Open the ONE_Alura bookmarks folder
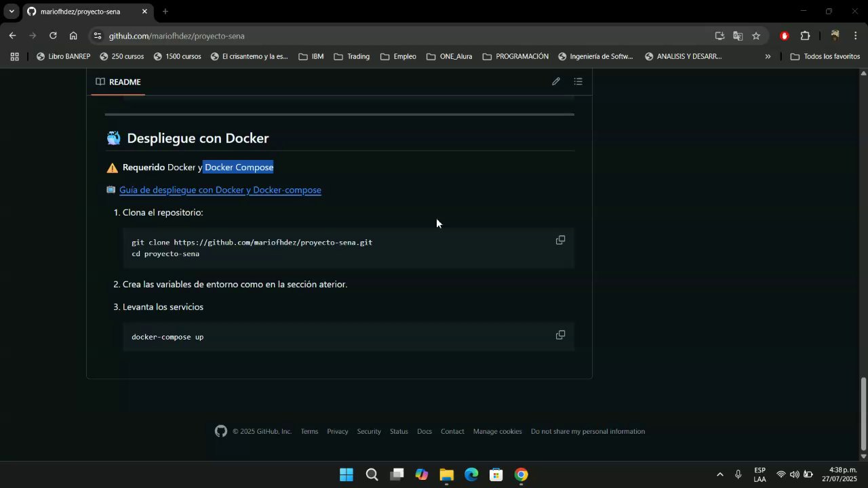 click(x=450, y=57)
